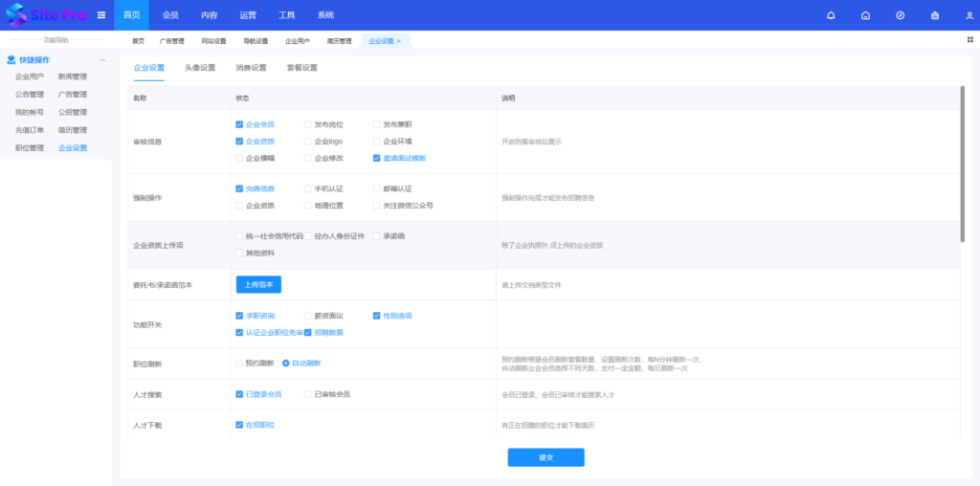Select 自动刷新 radio option

286,363
